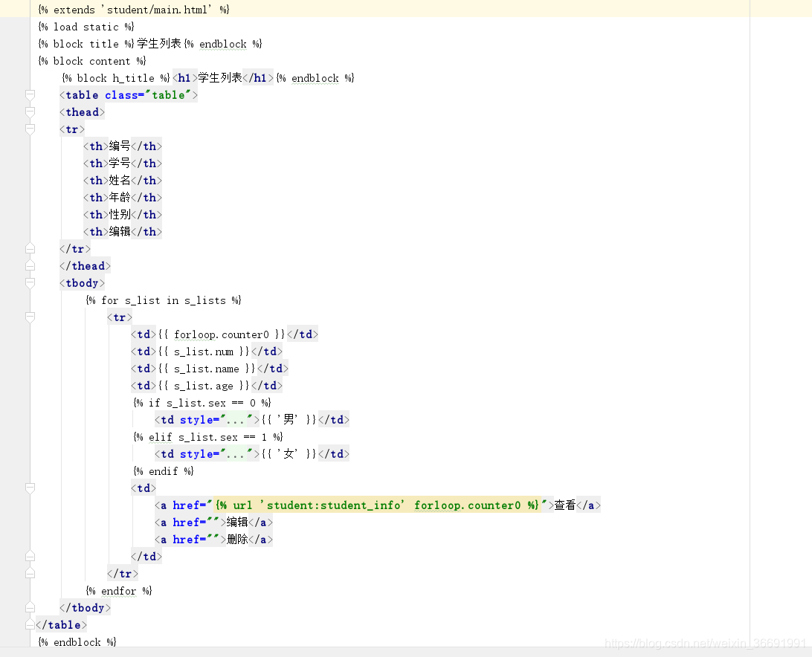Click the th 编辑 header cell line
The image size is (812, 657).
(123, 231)
